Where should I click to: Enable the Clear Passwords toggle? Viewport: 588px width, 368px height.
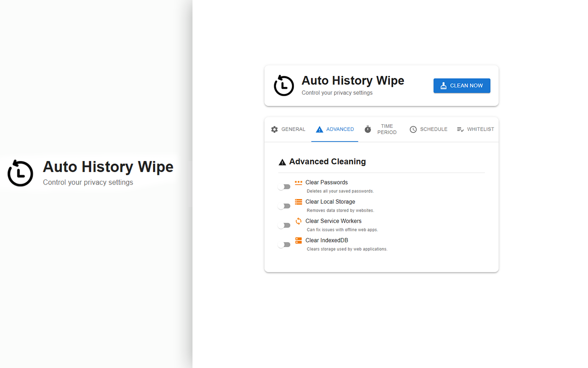point(284,186)
